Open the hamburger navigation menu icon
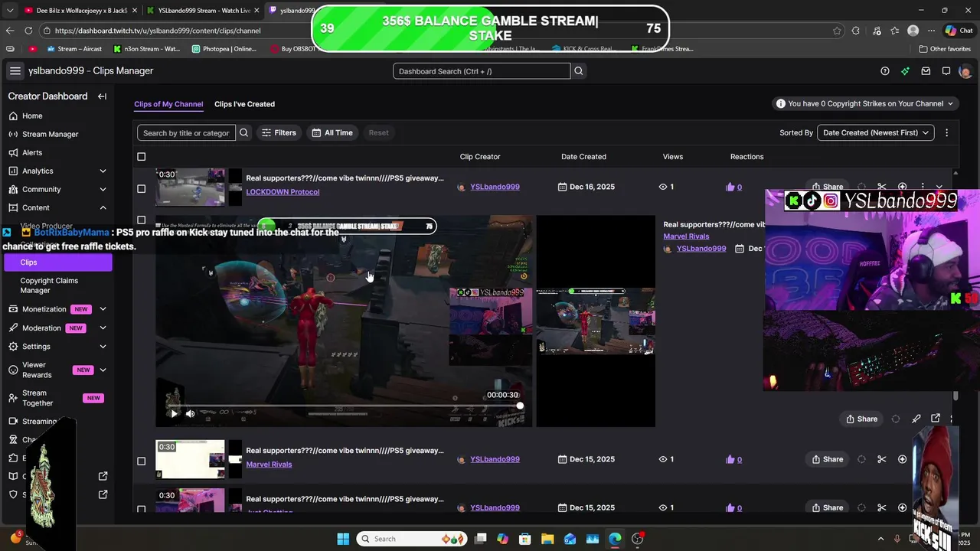 (x=15, y=71)
